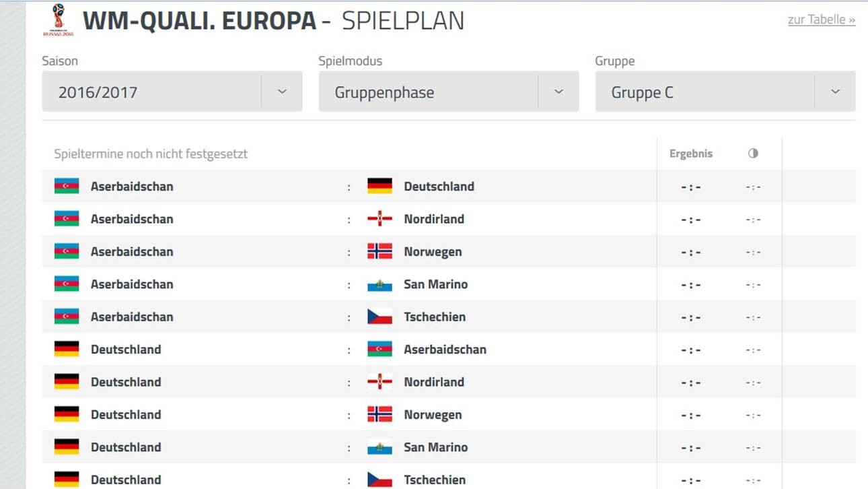The width and height of the screenshot is (868, 489).
Task: Click the team name Aserbaidschan in the top row
Action: click(x=132, y=185)
